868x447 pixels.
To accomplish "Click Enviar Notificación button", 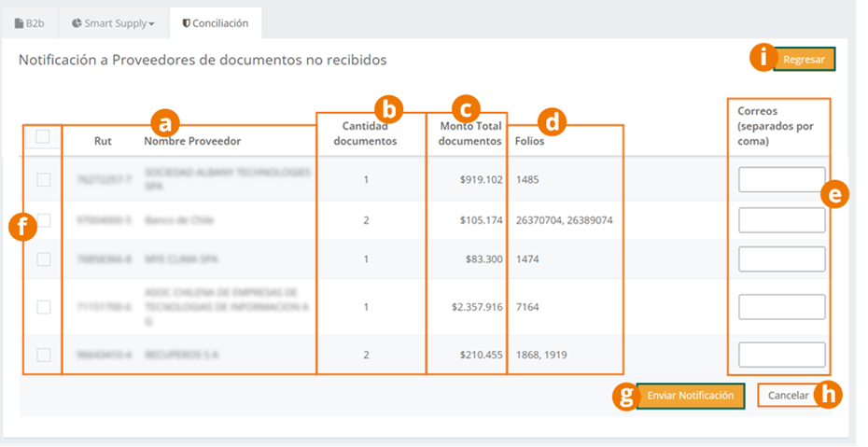I will [691, 396].
